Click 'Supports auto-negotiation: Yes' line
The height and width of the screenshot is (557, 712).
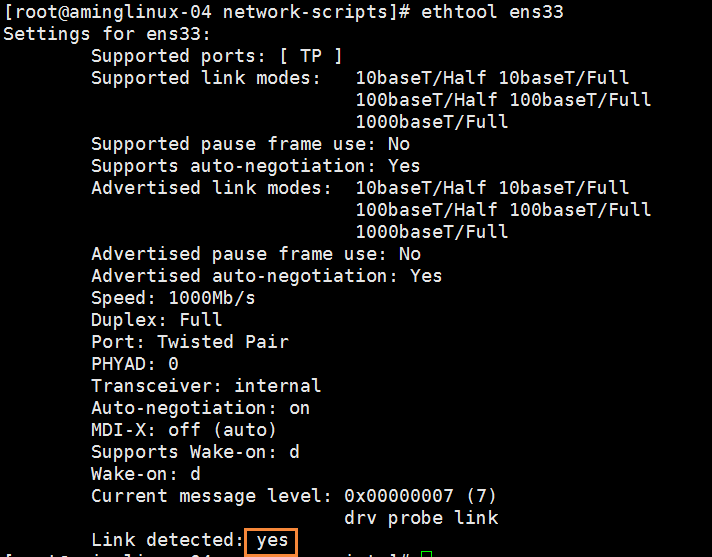[256, 166]
